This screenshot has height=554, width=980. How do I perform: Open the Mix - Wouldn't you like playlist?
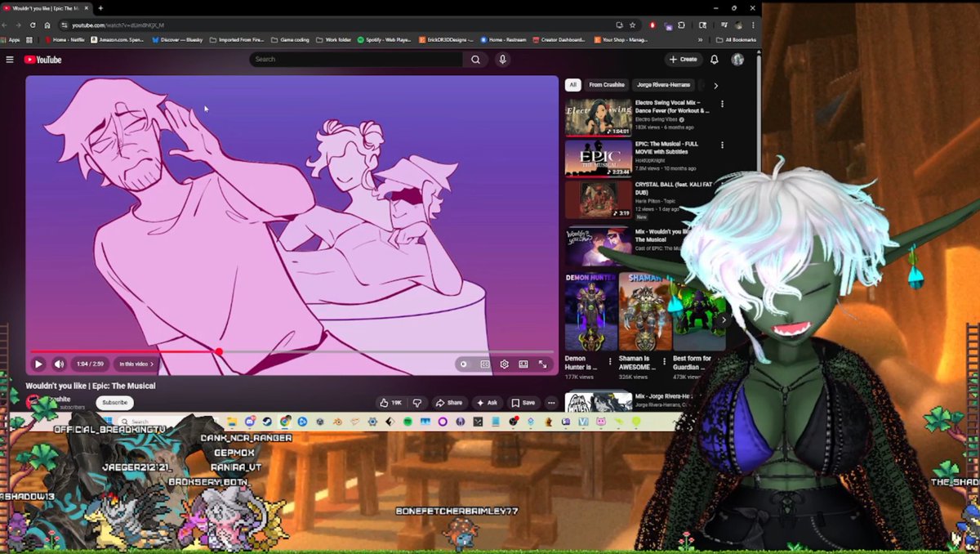tap(598, 245)
